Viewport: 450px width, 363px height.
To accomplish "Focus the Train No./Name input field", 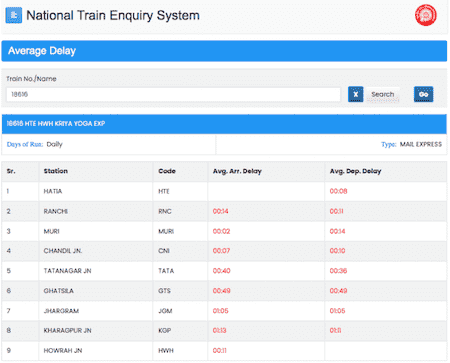I will [173, 94].
